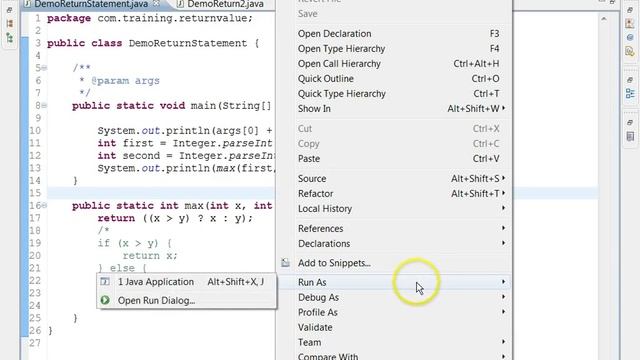Click the restore icon in the left trim bar
The width and height of the screenshot is (640, 360).
pyautogui.click(x=9, y=10)
